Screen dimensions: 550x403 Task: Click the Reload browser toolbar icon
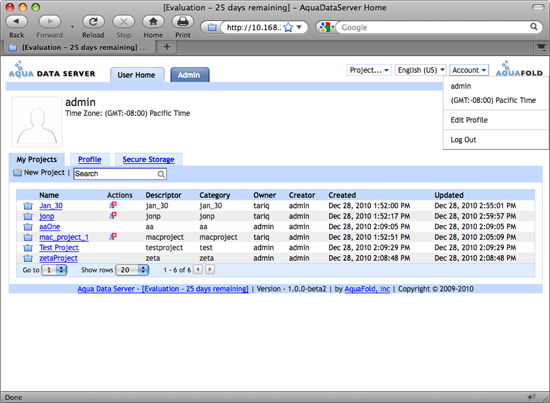tap(93, 22)
